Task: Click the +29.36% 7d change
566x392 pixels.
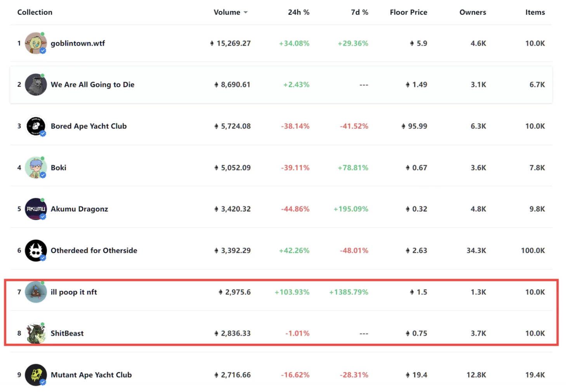Action: [353, 43]
